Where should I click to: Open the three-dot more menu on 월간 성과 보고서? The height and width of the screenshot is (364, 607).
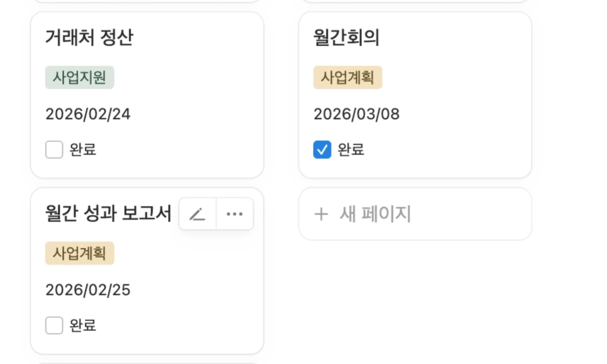pos(235,214)
